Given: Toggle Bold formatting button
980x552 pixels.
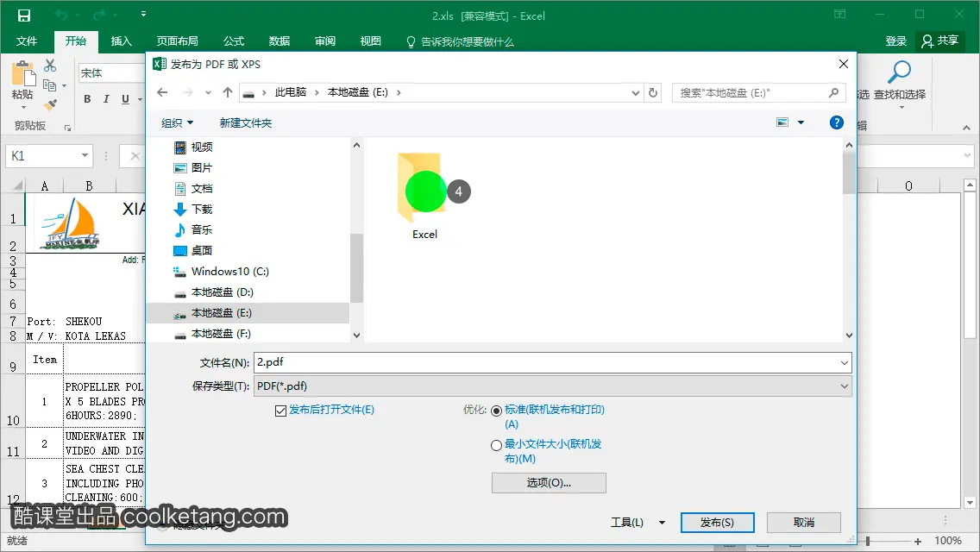Looking at the screenshot, I should coord(87,99).
